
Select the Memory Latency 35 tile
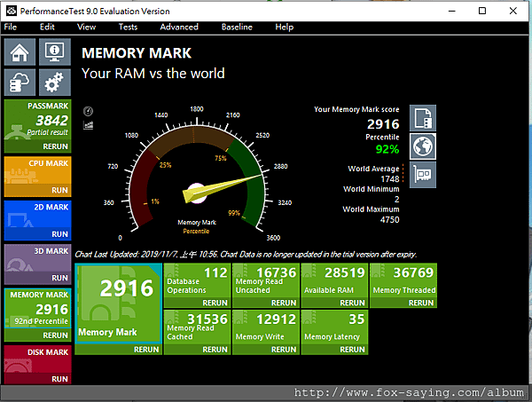334,327
